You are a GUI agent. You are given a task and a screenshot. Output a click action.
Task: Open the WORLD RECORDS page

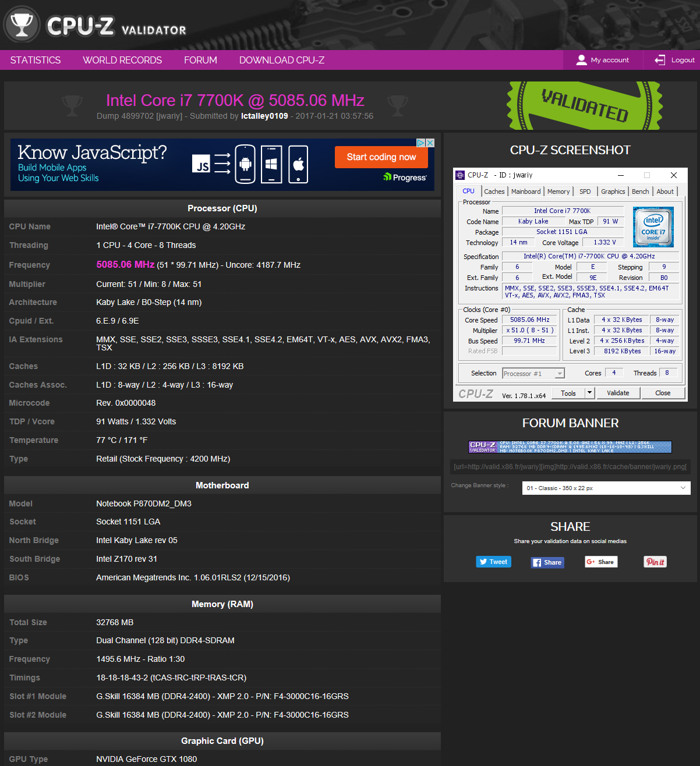[122, 60]
